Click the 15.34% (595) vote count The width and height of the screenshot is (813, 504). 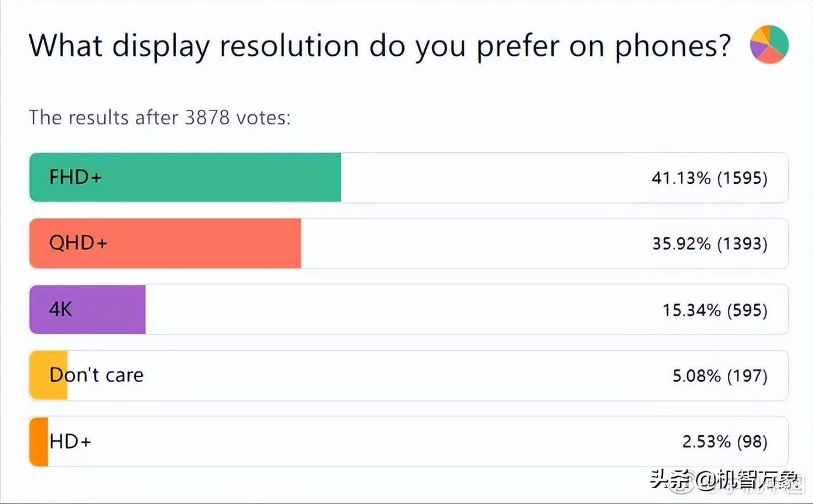[715, 310]
